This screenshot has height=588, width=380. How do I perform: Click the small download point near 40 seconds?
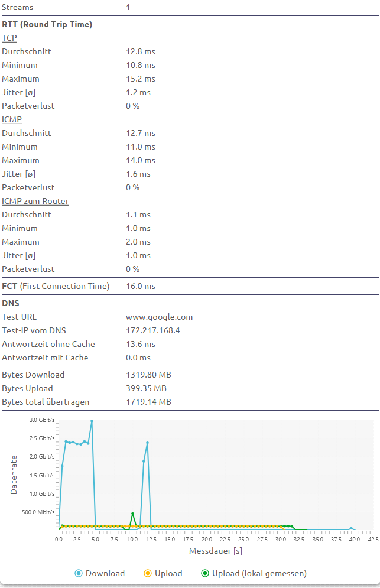tap(351, 528)
